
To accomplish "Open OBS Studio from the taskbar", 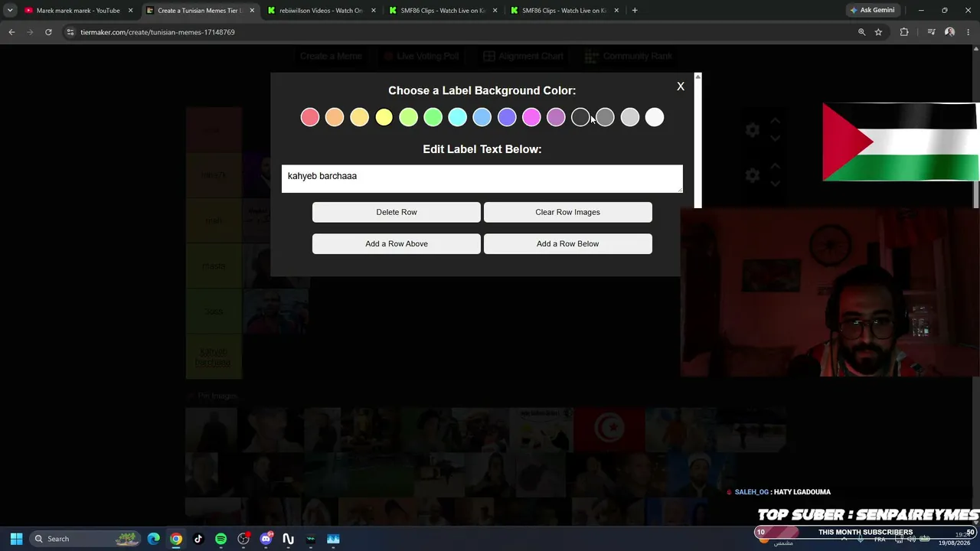I will 243,539.
